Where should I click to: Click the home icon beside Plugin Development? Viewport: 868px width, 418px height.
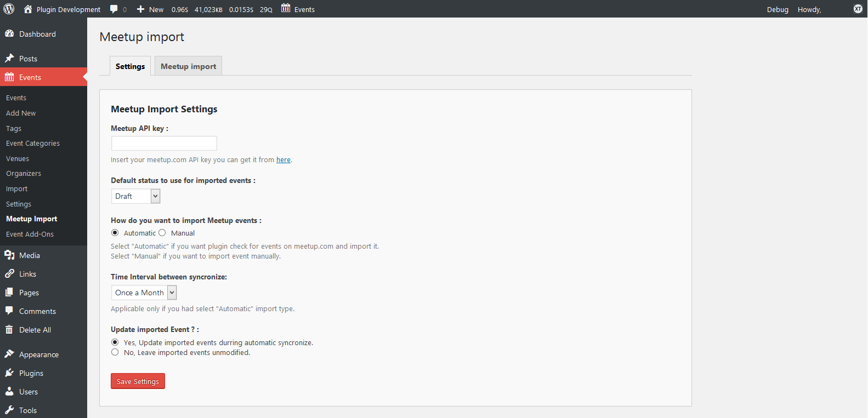pos(28,9)
